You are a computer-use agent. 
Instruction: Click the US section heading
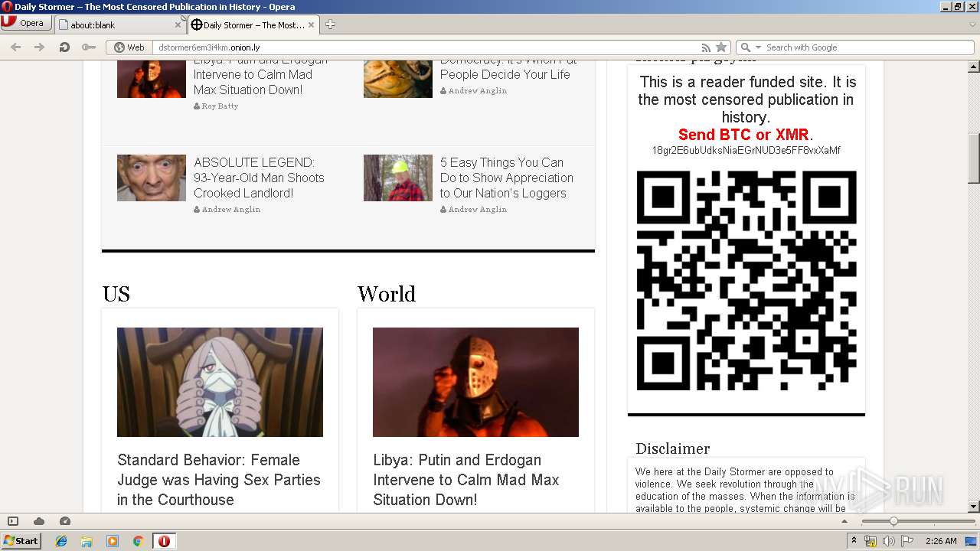(x=116, y=295)
